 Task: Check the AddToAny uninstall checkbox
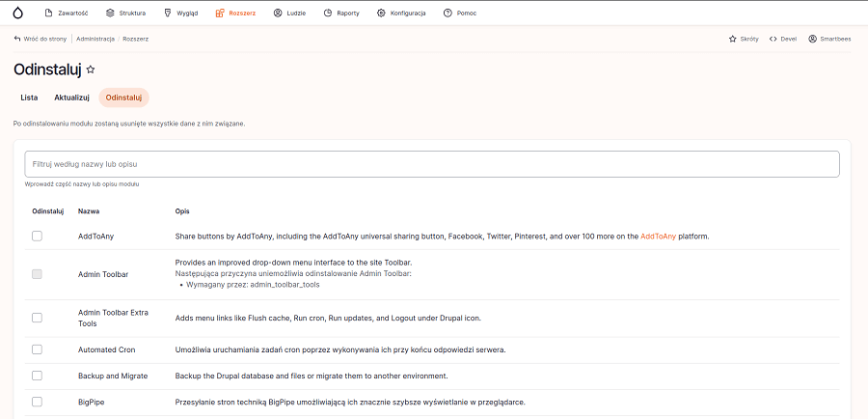tap(37, 236)
